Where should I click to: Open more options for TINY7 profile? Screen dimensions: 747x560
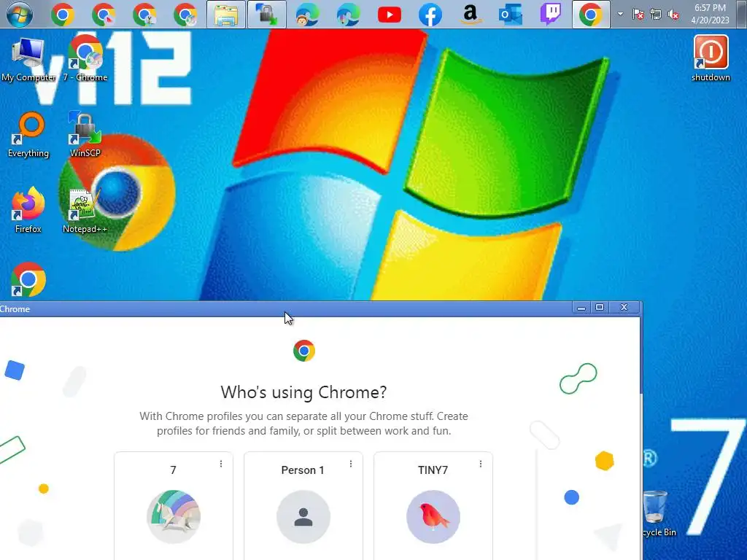[481, 464]
